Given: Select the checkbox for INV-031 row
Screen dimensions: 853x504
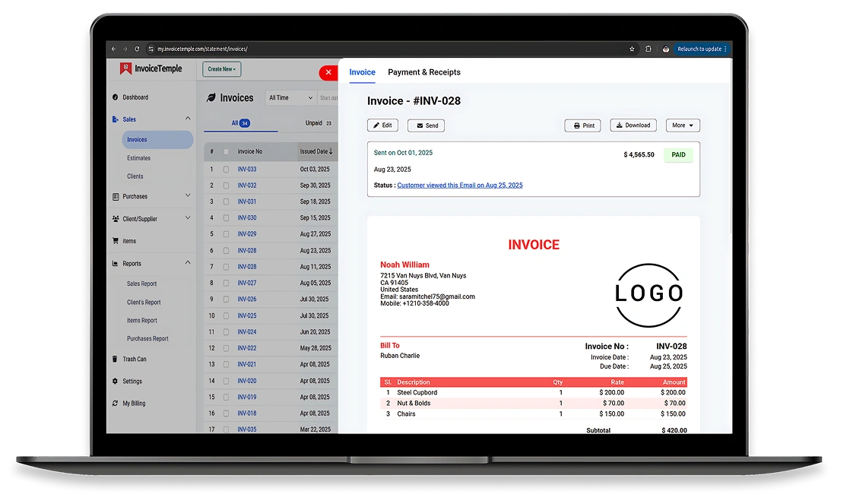Looking at the screenshot, I should click(x=226, y=201).
